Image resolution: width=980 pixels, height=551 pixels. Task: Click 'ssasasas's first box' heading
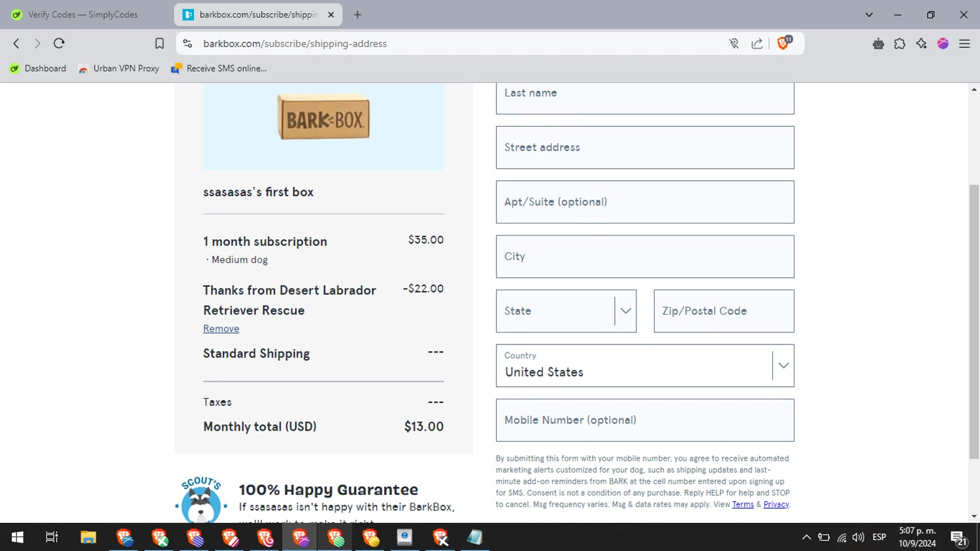coord(258,192)
